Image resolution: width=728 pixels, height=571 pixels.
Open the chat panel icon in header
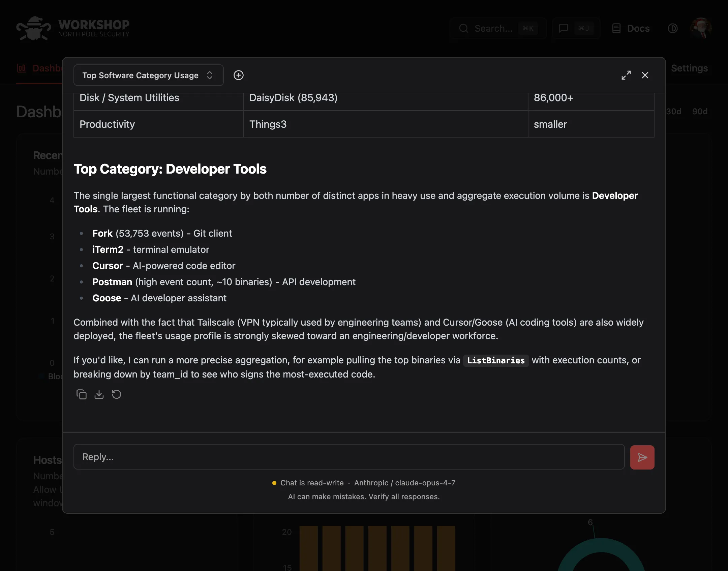576,28
